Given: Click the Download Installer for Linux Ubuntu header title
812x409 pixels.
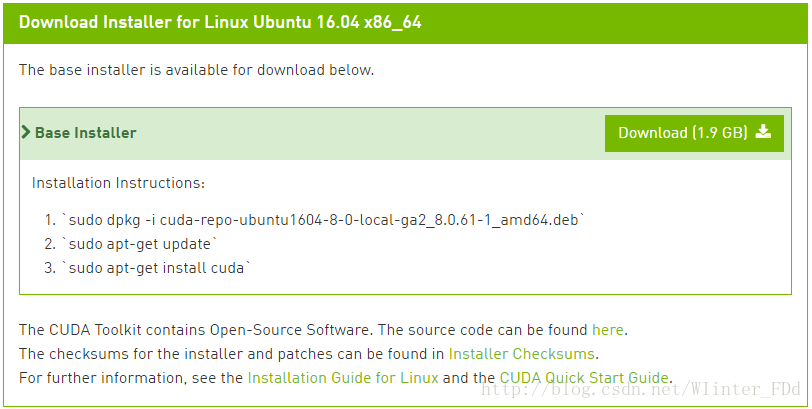Looking at the screenshot, I should (220, 22).
